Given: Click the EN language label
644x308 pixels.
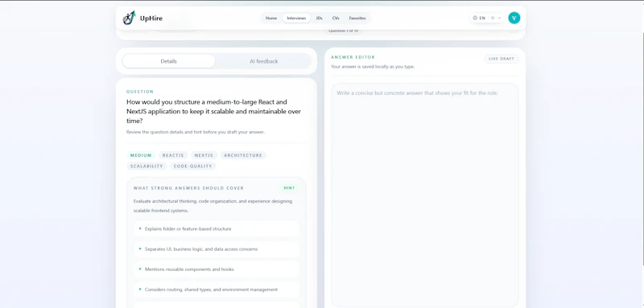Looking at the screenshot, I should click(x=482, y=18).
